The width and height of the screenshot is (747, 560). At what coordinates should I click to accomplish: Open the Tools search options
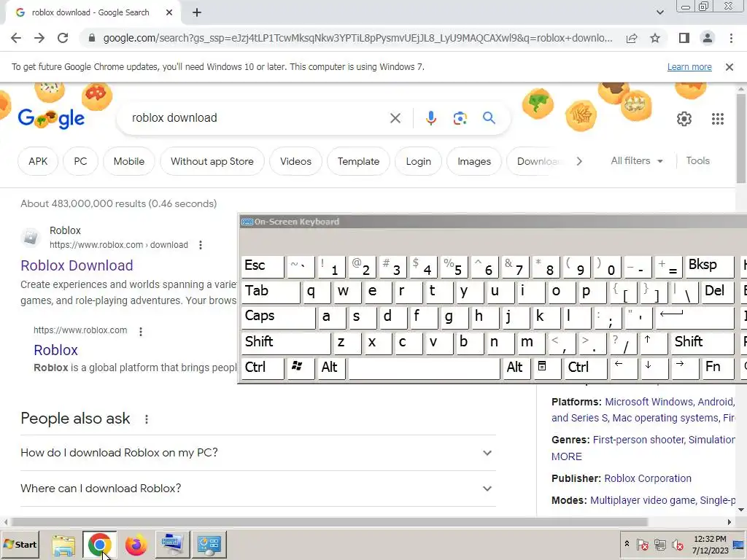[x=697, y=161]
